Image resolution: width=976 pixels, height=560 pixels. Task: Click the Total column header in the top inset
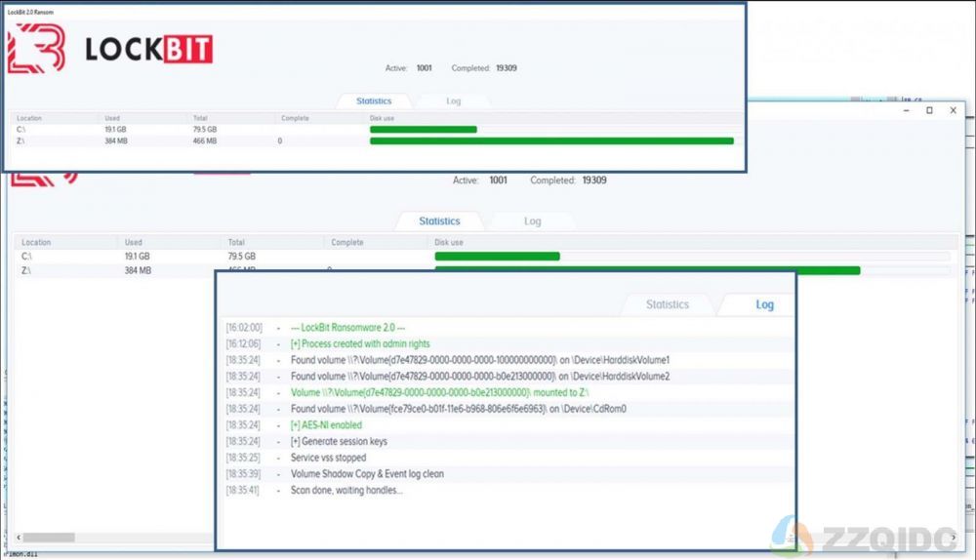(x=200, y=118)
